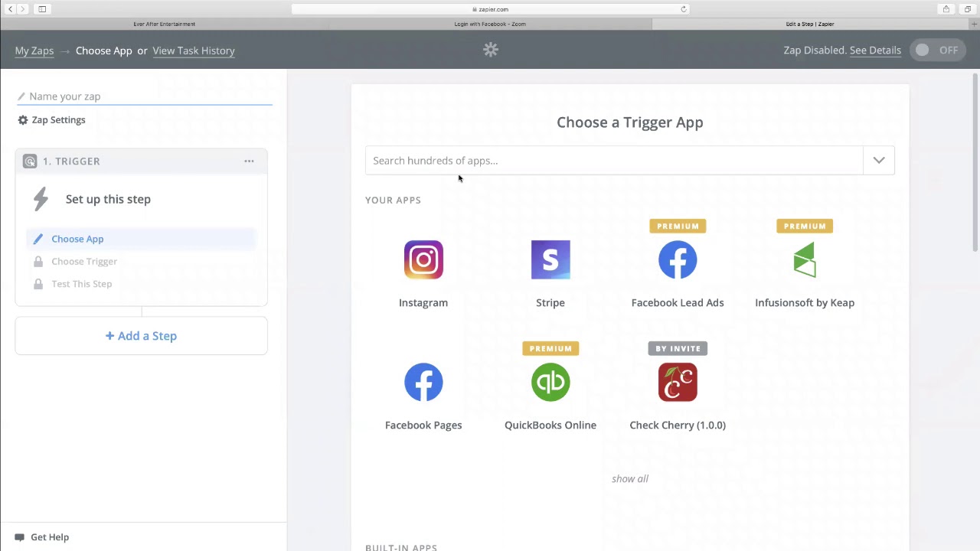Click the trigger step target icon
980x551 pixels.
point(30,161)
